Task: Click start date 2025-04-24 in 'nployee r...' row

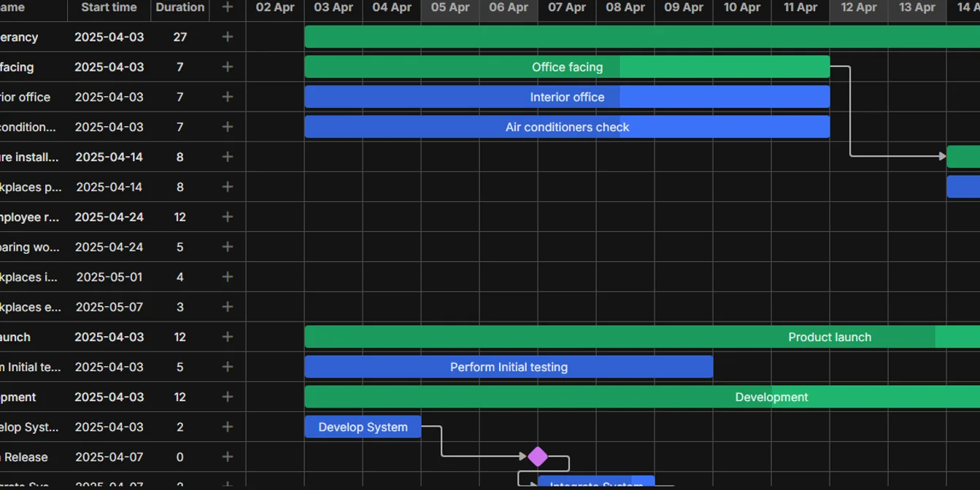Action: 109,217
